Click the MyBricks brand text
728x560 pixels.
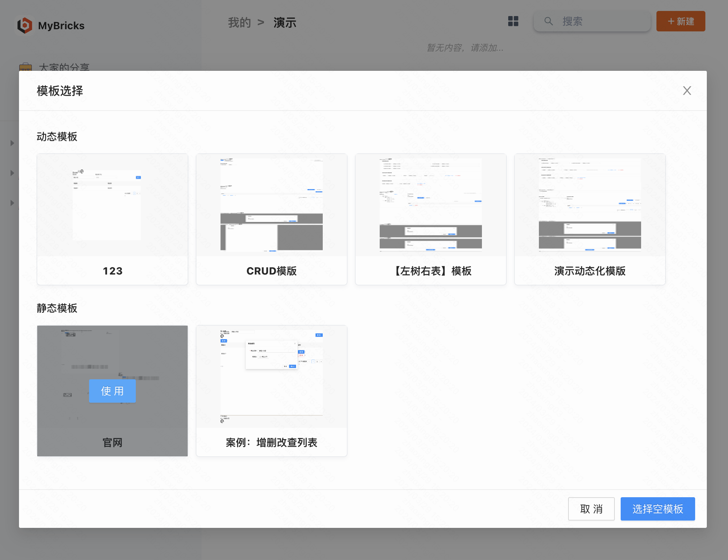tap(61, 26)
